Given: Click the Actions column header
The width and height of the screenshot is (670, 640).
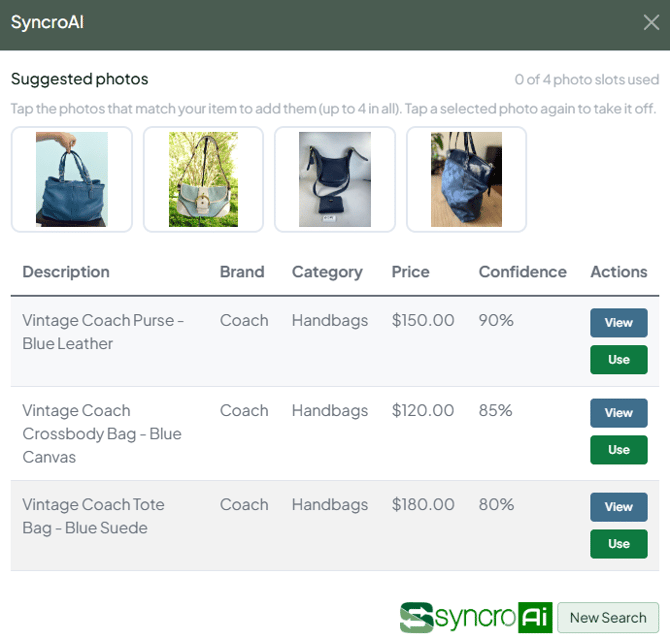Looking at the screenshot, I should pos(619,272).
